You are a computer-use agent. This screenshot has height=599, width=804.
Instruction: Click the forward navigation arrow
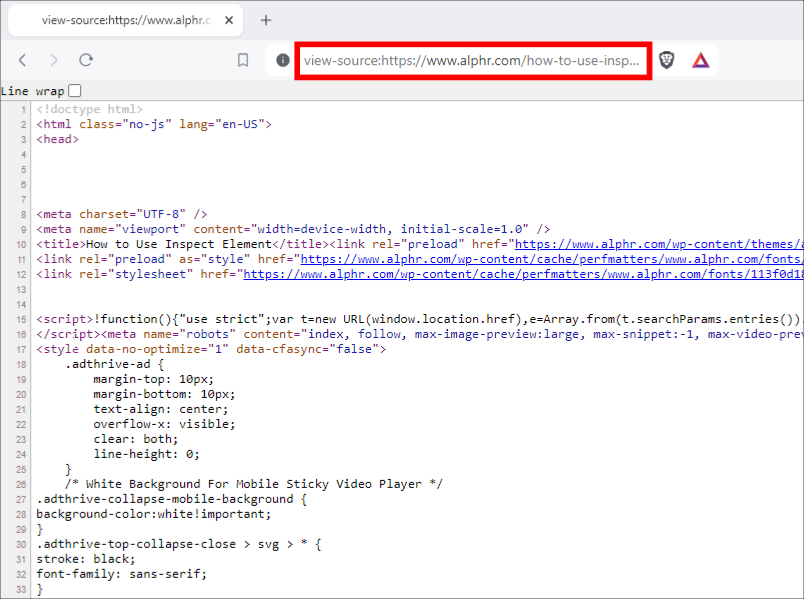click(54, 60)
